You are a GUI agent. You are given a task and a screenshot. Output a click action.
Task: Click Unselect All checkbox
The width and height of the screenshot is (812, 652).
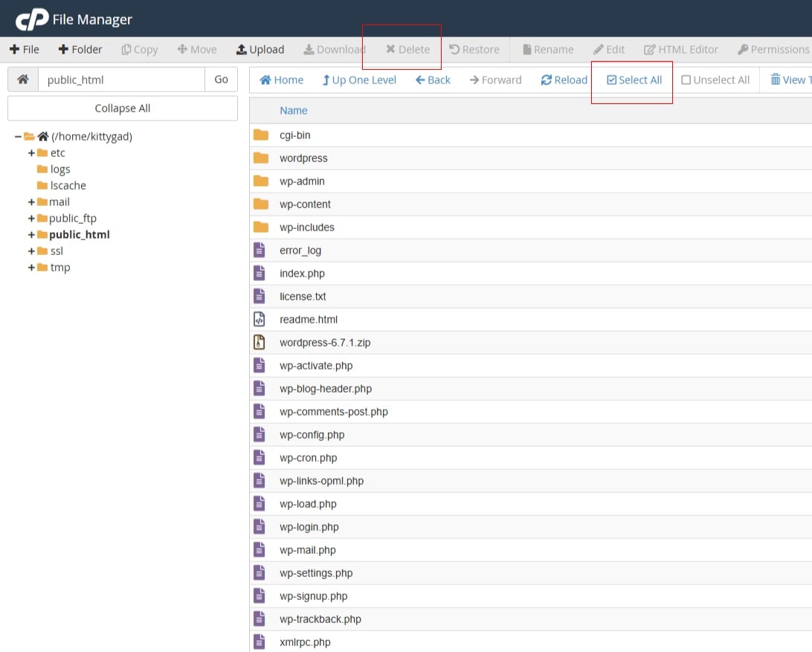pyautogui.click(x=715, y=80)
